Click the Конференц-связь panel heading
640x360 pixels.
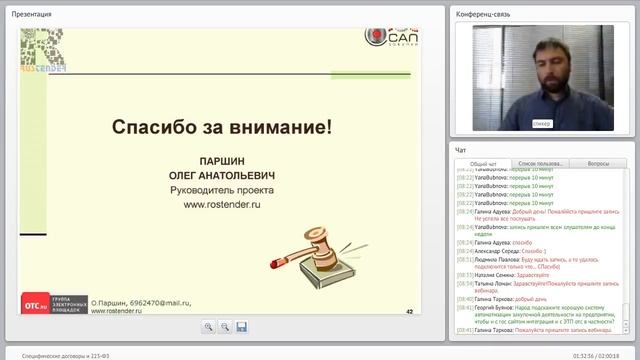(483, 14)
